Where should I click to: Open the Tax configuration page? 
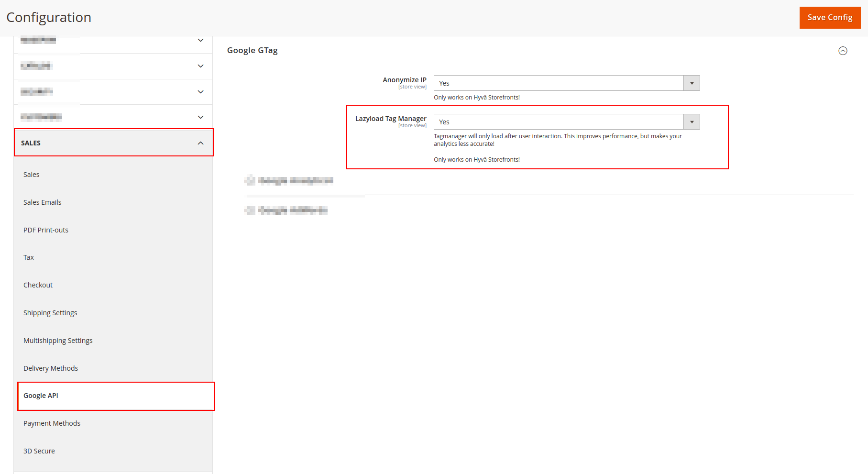point(29,257)
